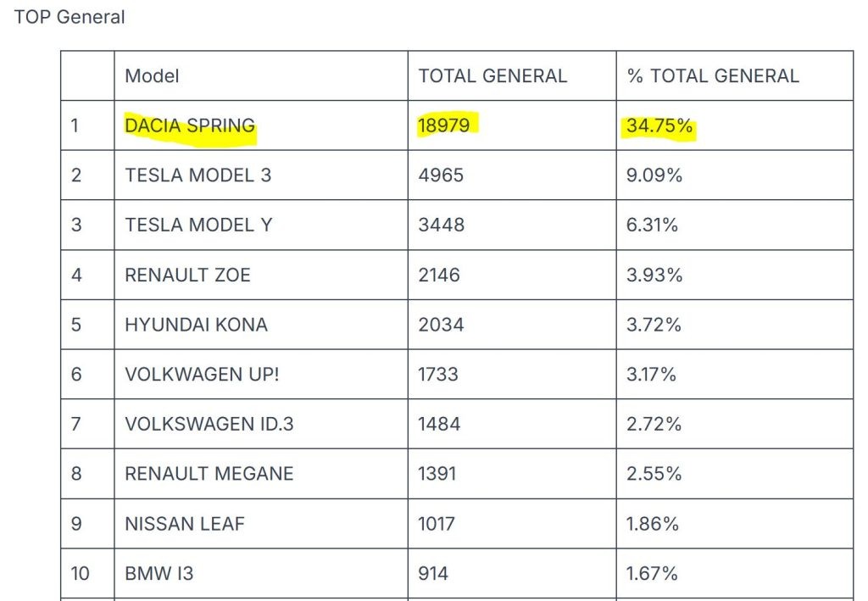Screen dimensions: 868x601
Task: Select the highlighted 18979 total value
Action: tap(448, 125)
